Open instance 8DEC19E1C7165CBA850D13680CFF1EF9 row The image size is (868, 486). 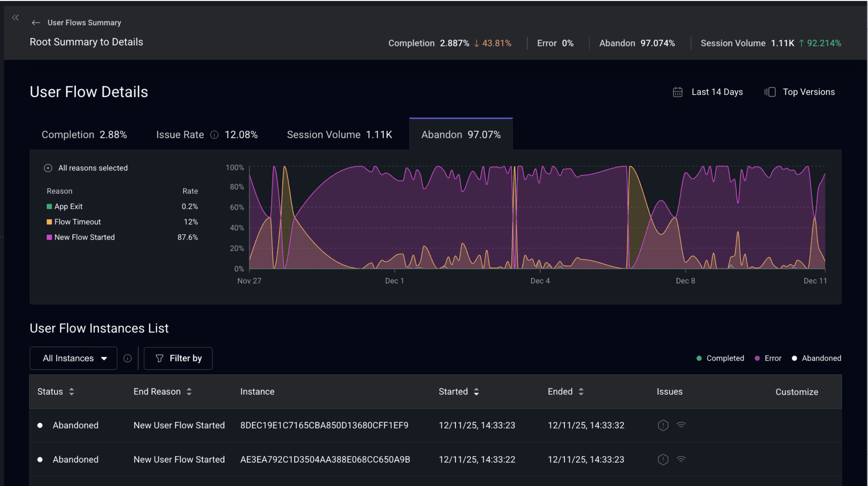pos(324,425)
